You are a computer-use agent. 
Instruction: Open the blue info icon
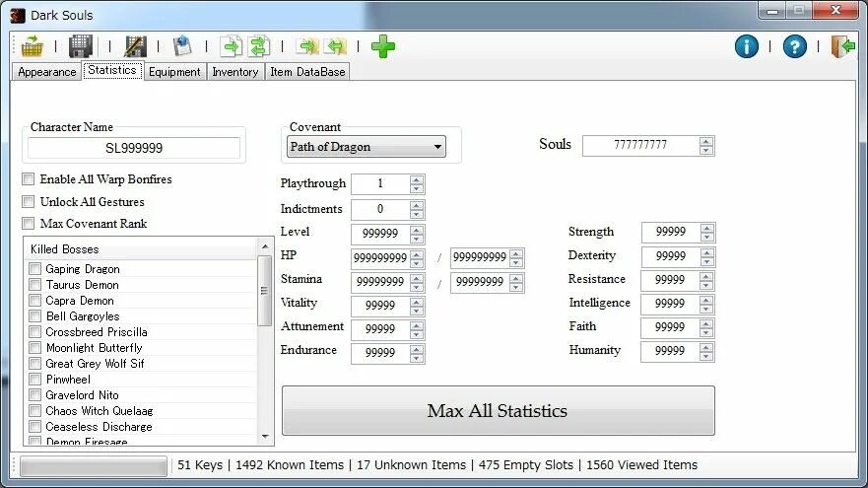pos(746,46)
